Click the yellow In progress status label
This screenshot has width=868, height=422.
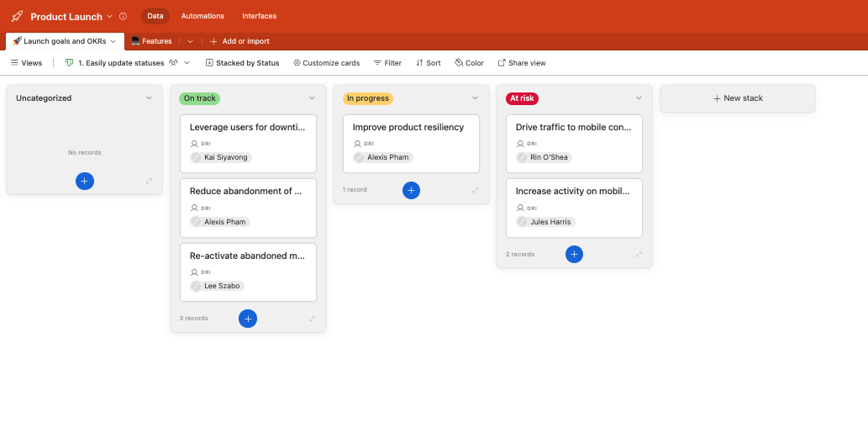(367, 98)
